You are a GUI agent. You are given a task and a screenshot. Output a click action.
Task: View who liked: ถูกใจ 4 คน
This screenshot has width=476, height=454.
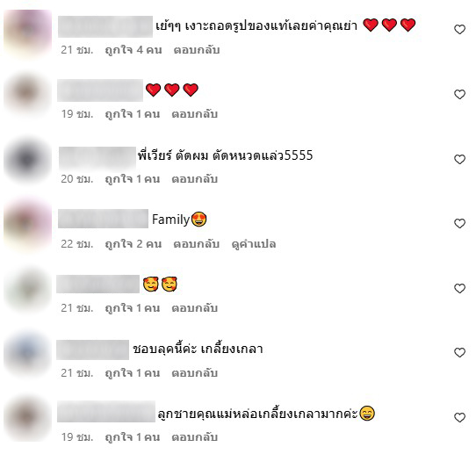(x=133, y=50)
